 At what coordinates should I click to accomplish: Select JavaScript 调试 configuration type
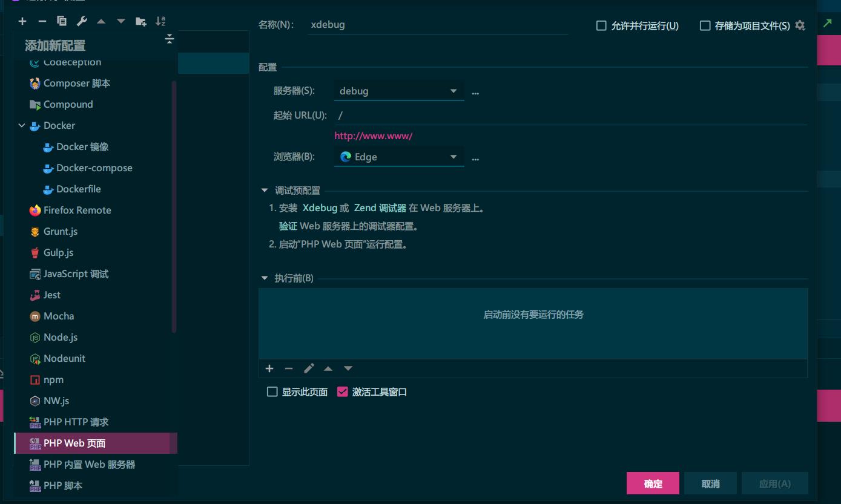point(96,274)
